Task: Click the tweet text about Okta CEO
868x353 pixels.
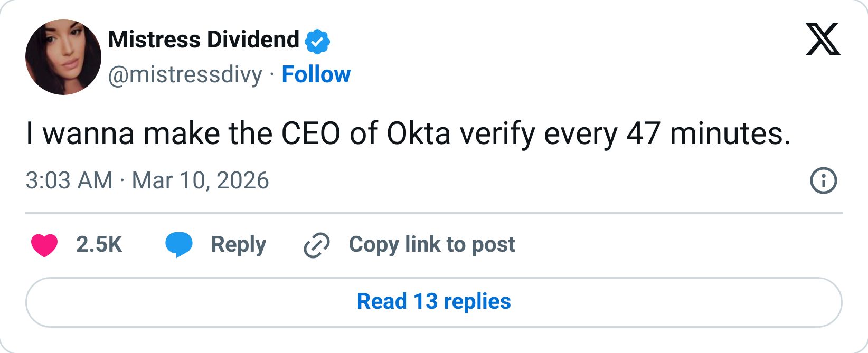Action: pyautogui.click(x=408, y=133)
